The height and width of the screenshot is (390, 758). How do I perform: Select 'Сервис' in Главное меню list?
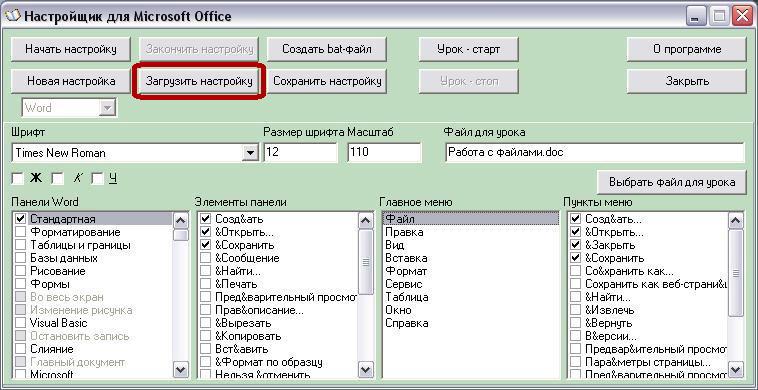470,284
